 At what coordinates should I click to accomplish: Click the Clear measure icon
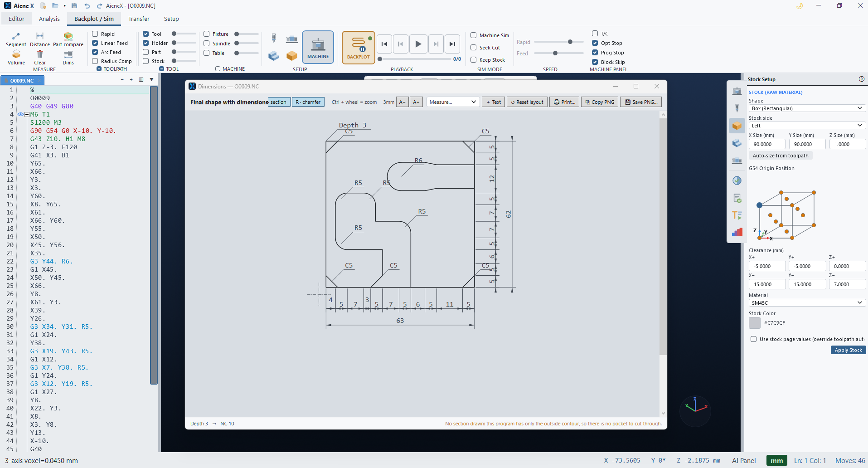(40, 58)
